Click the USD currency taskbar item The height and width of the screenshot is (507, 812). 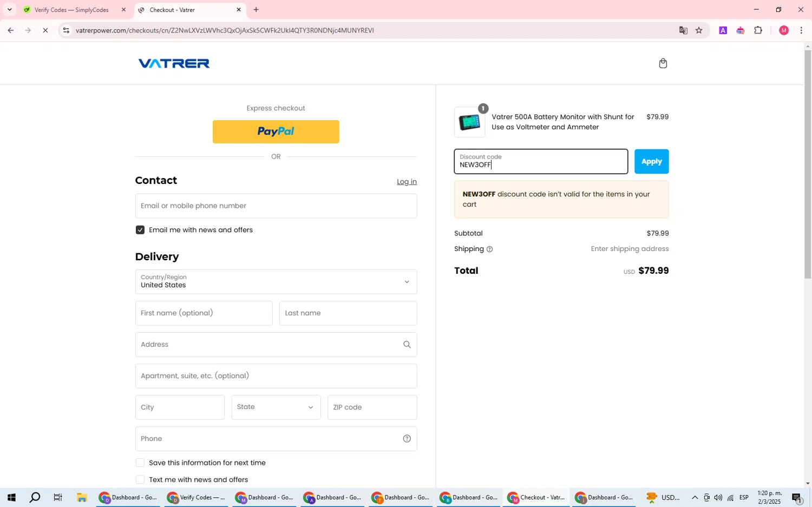point(663,498)
